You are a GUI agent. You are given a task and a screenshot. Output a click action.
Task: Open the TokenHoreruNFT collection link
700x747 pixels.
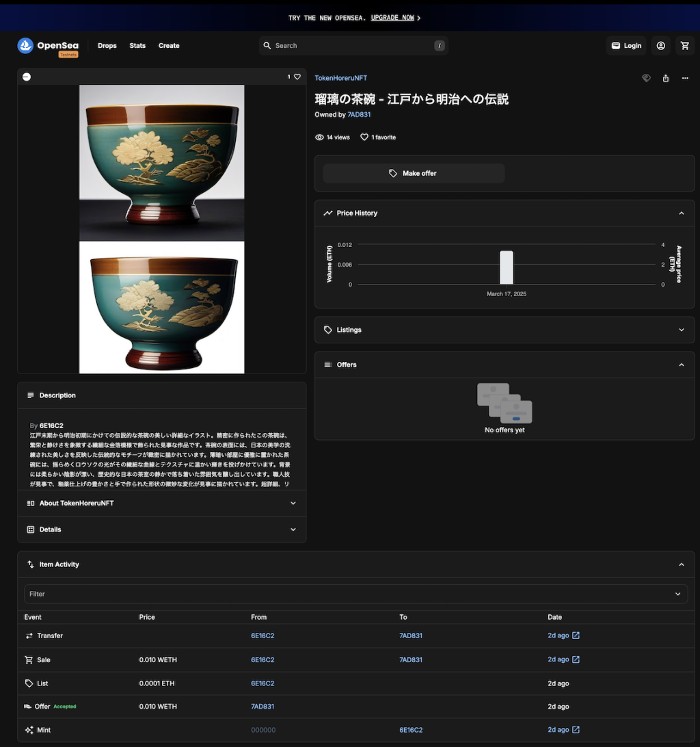click(x=341, y=78)
